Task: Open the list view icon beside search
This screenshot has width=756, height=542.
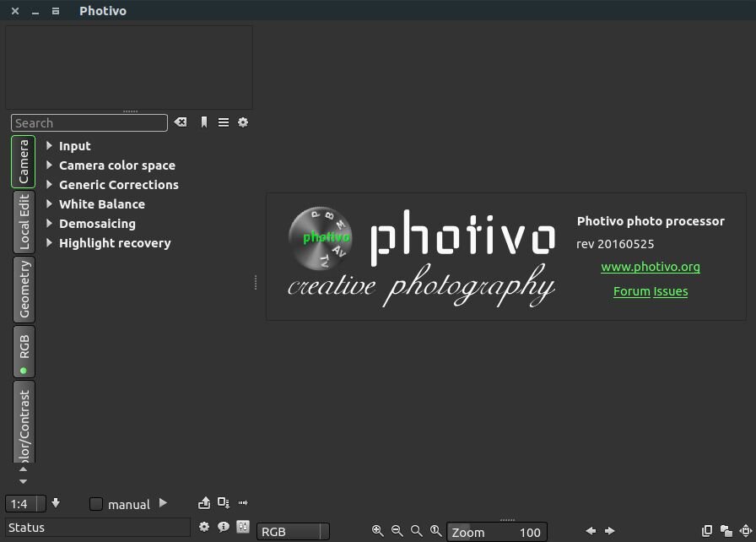Action: [224, 122]
